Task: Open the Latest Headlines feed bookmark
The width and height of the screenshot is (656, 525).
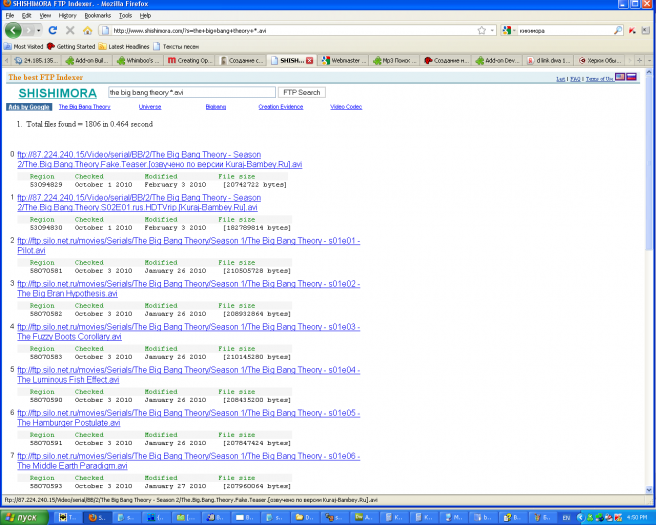Action: tap(124, 46)
